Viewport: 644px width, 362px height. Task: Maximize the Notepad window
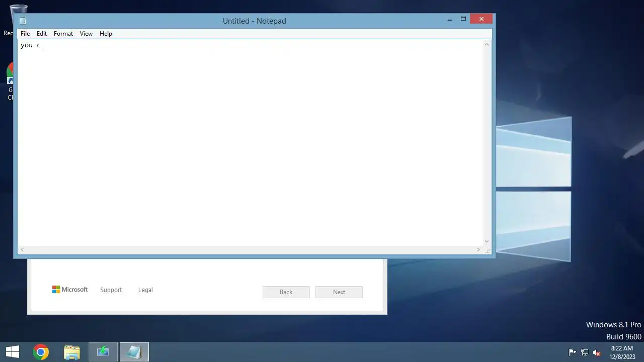point(463,20)
